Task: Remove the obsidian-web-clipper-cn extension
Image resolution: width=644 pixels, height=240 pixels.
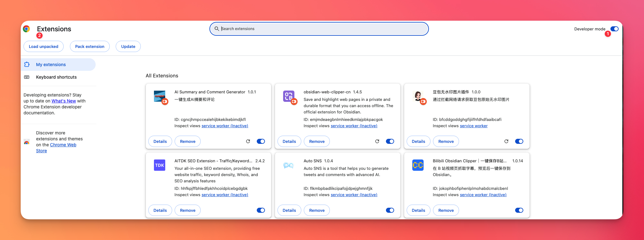Action: [317, 141]
